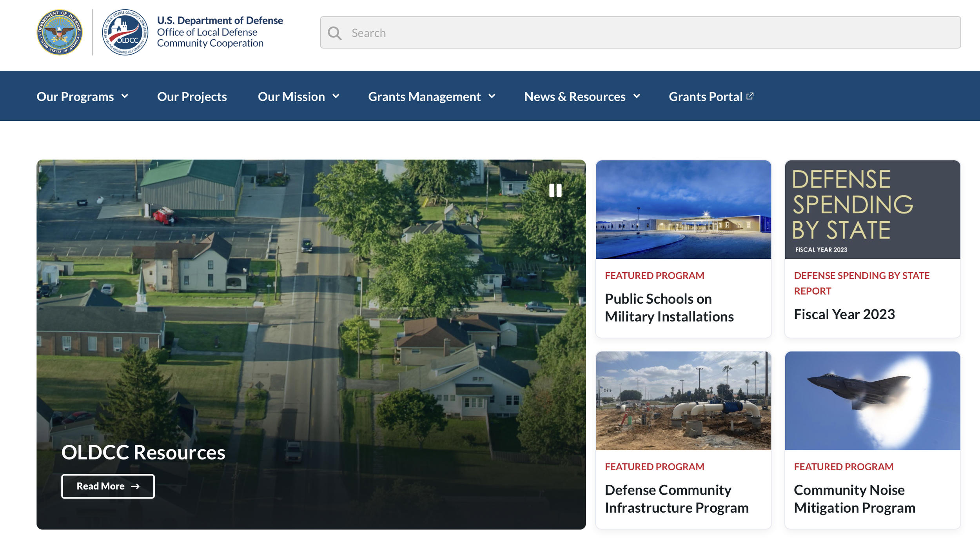The image size is (980, 555).
Task: Click the arrow icon in Read More
Action: [x=136, y=486]
